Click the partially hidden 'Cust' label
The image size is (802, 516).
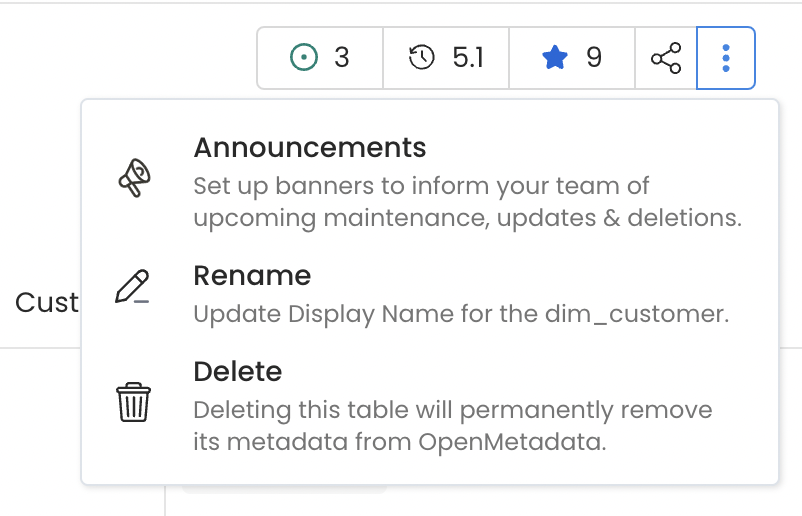click(47, 302)
